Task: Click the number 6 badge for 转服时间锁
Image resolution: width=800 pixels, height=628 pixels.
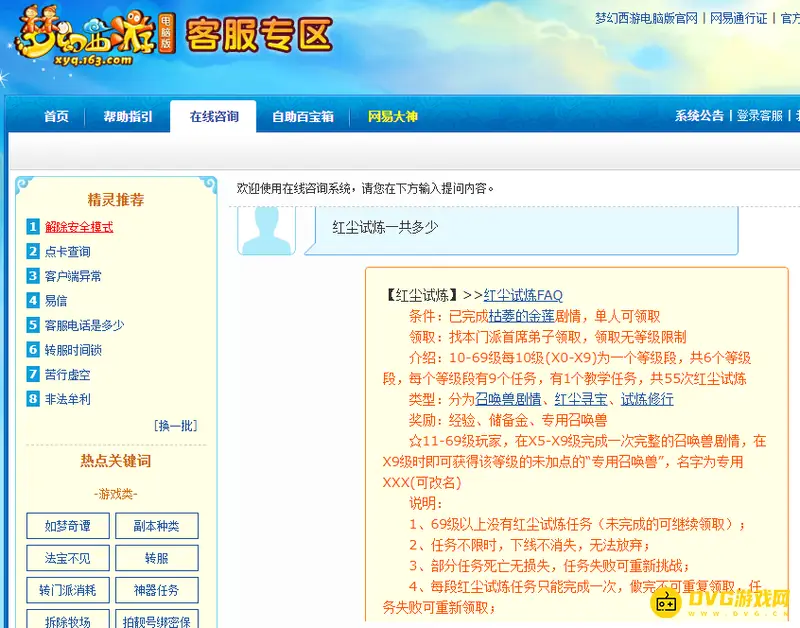Action: pos(33,350)
